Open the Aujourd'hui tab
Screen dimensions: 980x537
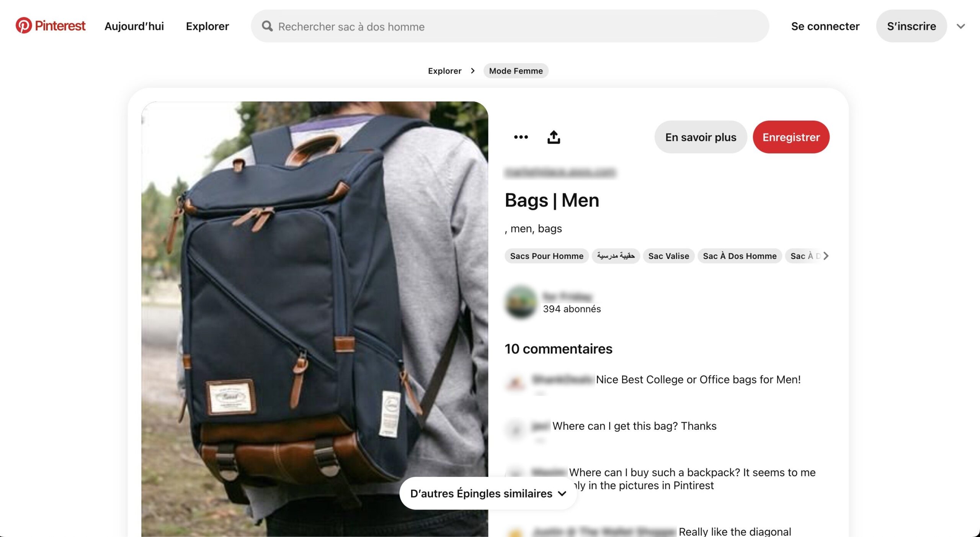(x=134, y=26)
